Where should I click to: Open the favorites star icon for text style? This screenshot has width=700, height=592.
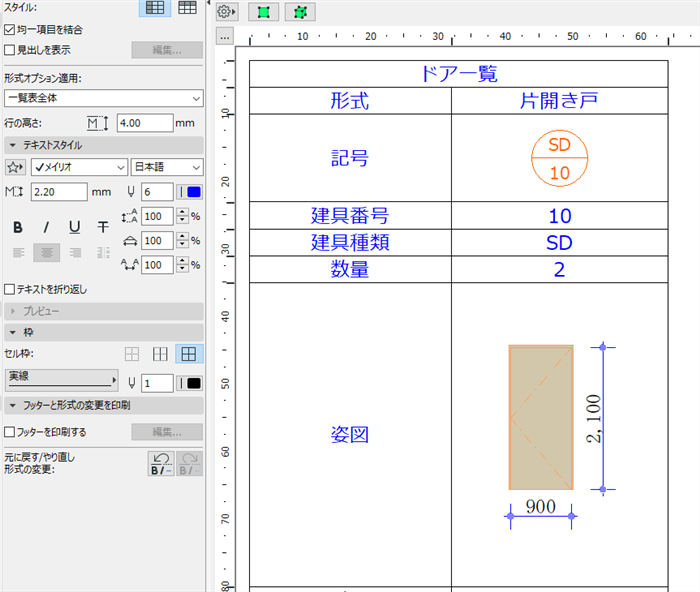(x=15, y=167)
